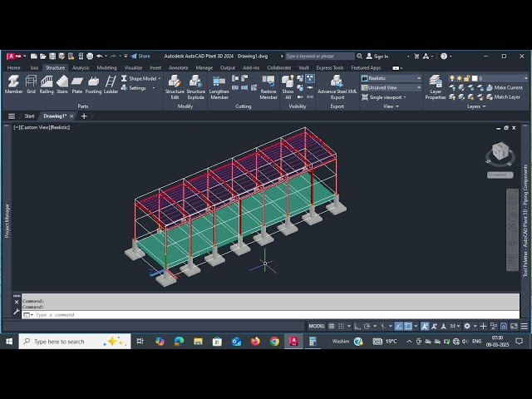Screen dimensions: 532x399
Task: Select the Plate tool
Action: click(x=77, y=85)
